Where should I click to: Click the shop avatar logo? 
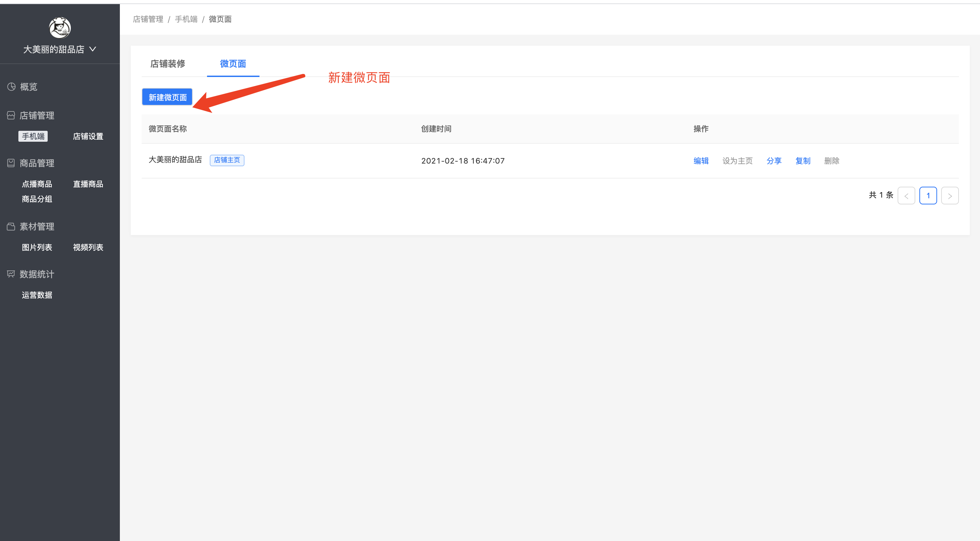tap(60, 28)
